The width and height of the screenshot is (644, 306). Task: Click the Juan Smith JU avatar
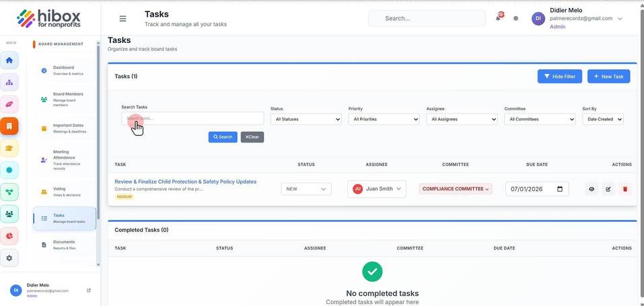point(358,189)
